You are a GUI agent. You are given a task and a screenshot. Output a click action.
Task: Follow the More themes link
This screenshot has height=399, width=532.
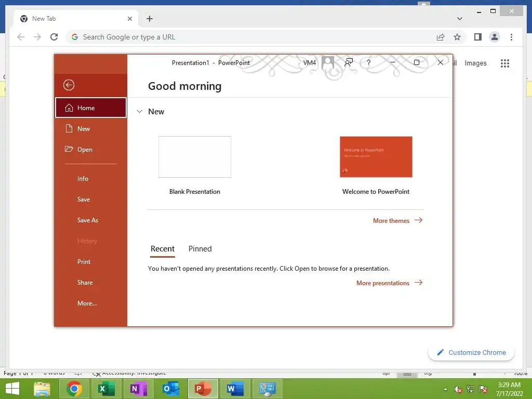397,220
